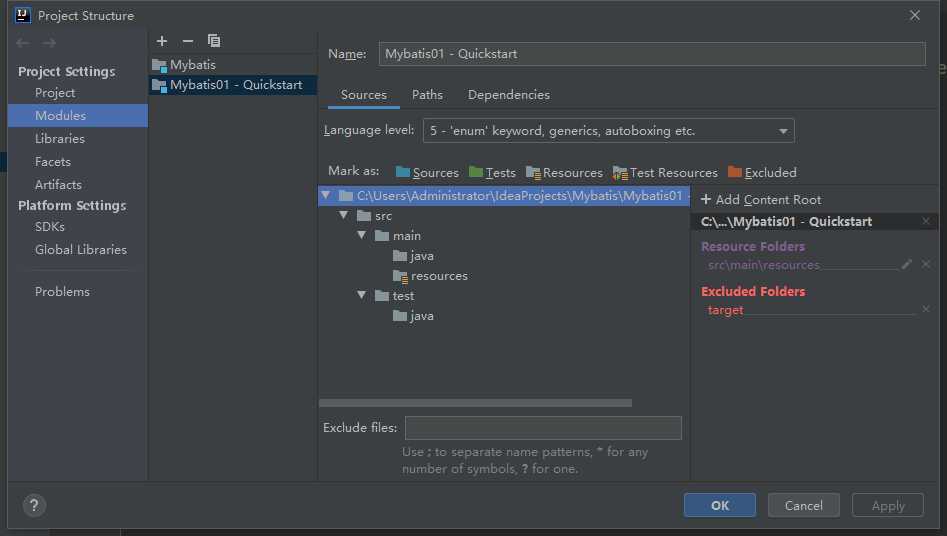Focus the module Name field
The image size is (947, 536).
(652, 54)
